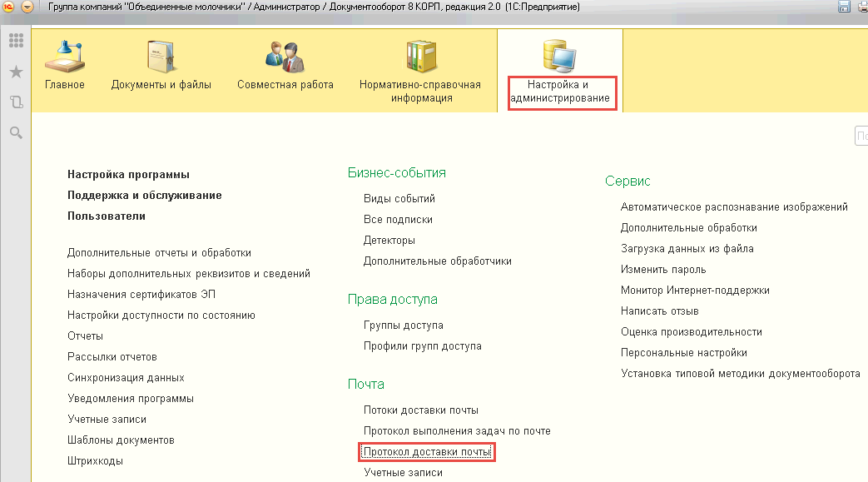This screenshot has height=482, width=868.
Task: Select Настройка и администрирование tab label
Action: click(x=559, y=92)
